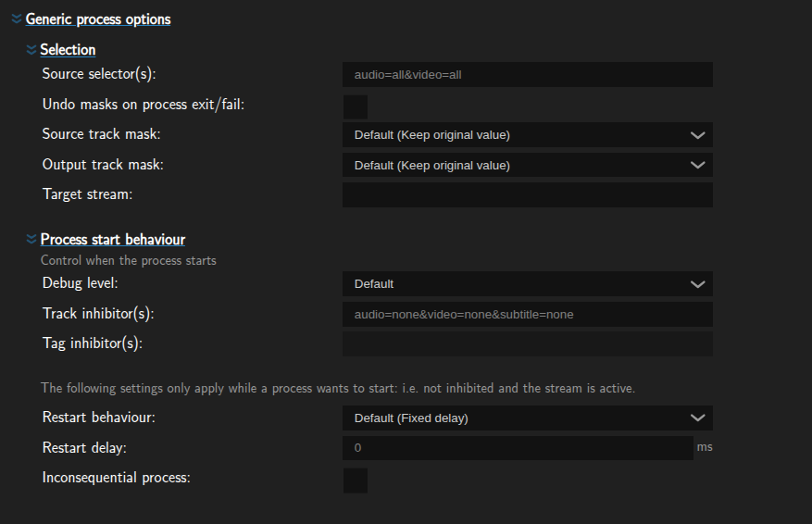Viewport: 812px width, 524px height.
Task: Select the Source track mask combo box
Action: pos(528,134)
